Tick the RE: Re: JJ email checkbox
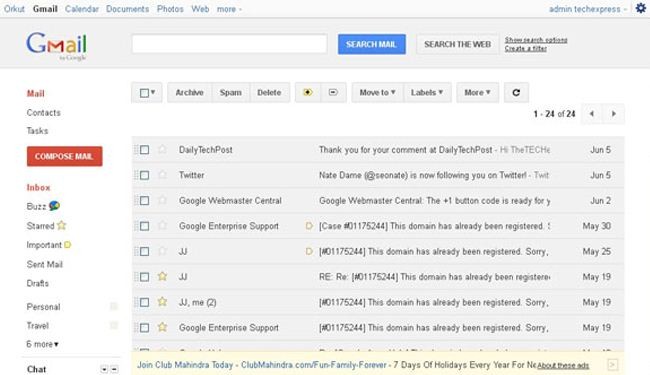 [x=144, y=277]
